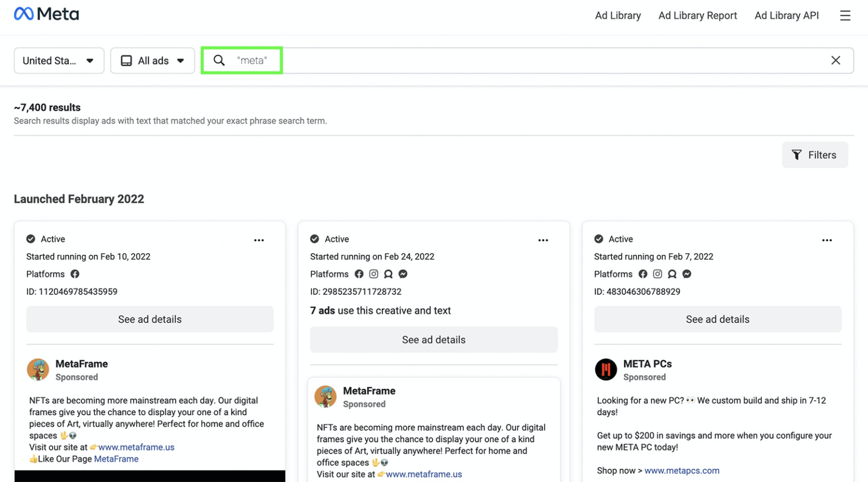Click the Meta logo
868x482 pixels.
(x=46, y=13)
